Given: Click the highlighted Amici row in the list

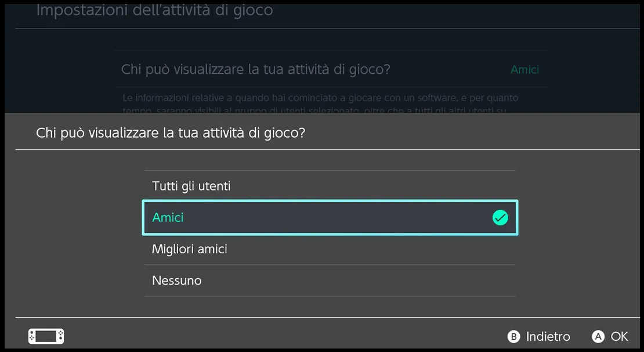Looking at the screenshot, I should click(x=330, y=218).
